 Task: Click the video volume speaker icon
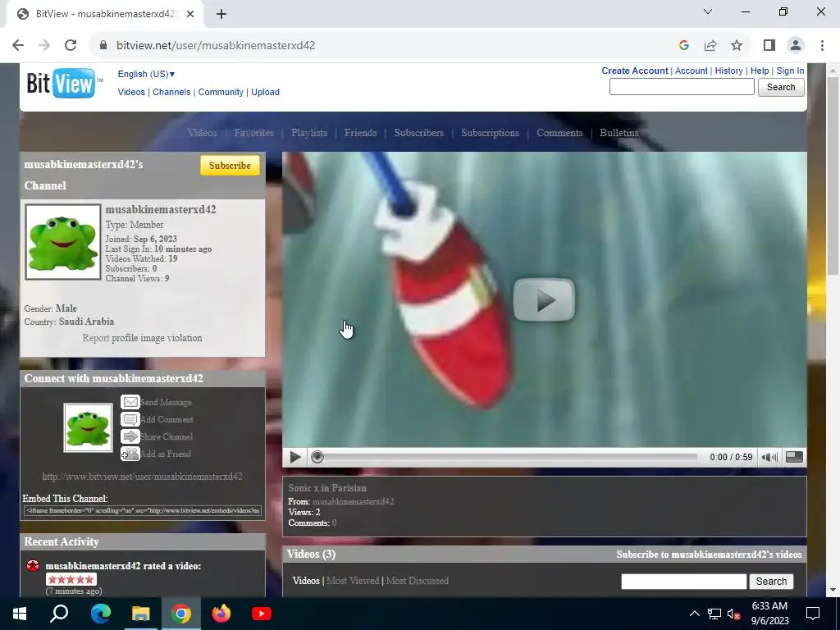[x=769, y=457]
